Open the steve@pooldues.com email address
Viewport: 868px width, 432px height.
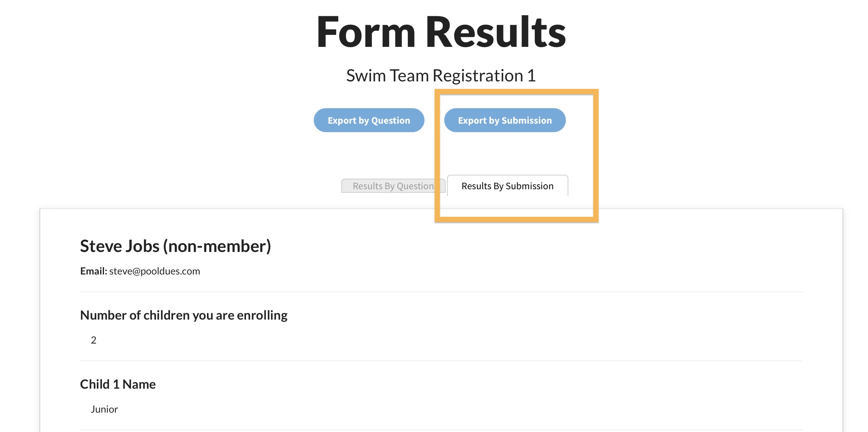154,271
